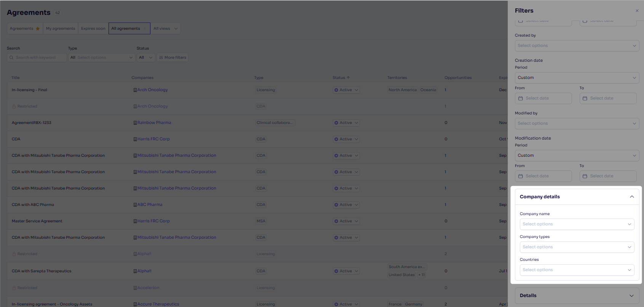
Task: Click the Title column header
Action: (x=16, y=78)
